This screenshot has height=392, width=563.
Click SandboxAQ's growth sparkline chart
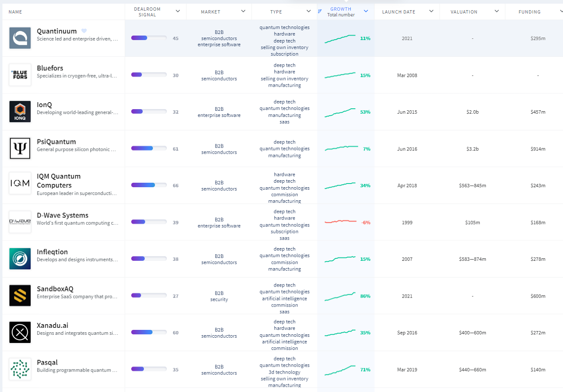coord(340,296)
